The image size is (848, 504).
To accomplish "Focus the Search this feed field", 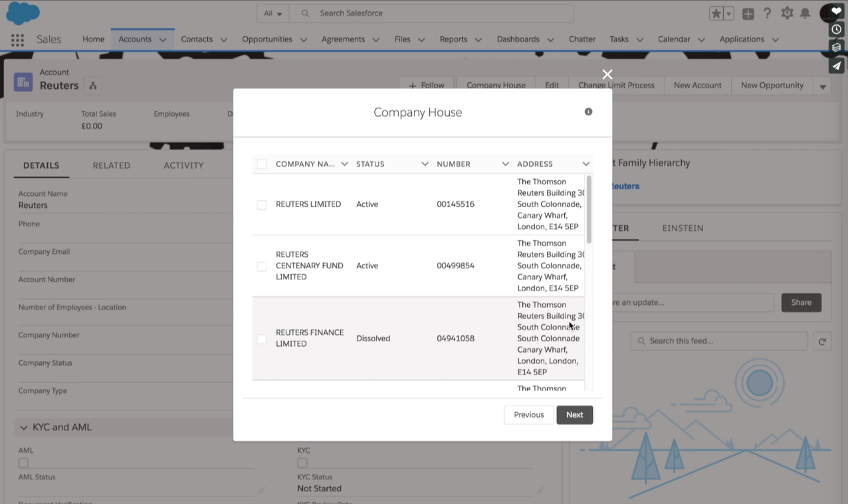I will click(x=719, y=341).
